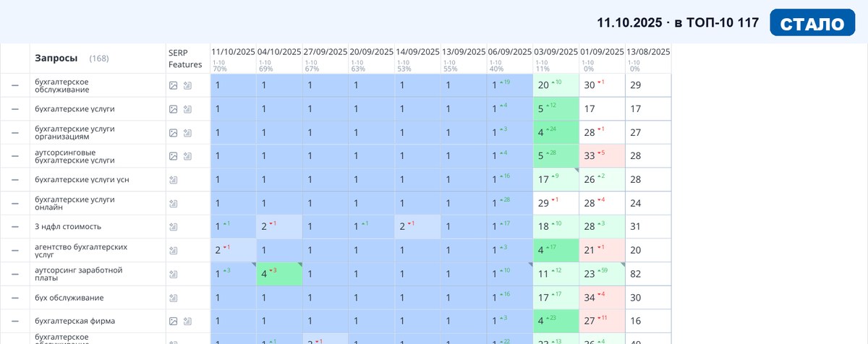Click the dash icon left of бух обслуживание
The width and height of the screenshot is (868, 344).
click(x=14, y=298)
